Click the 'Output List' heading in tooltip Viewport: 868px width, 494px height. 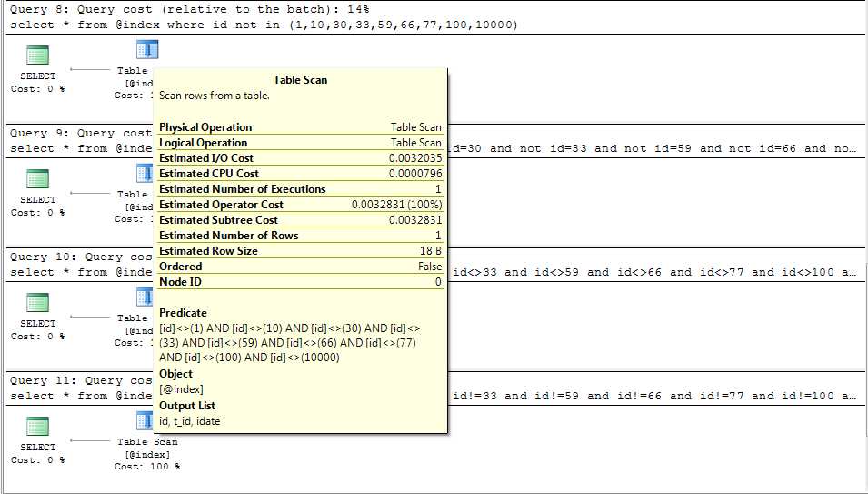point(187,406)
